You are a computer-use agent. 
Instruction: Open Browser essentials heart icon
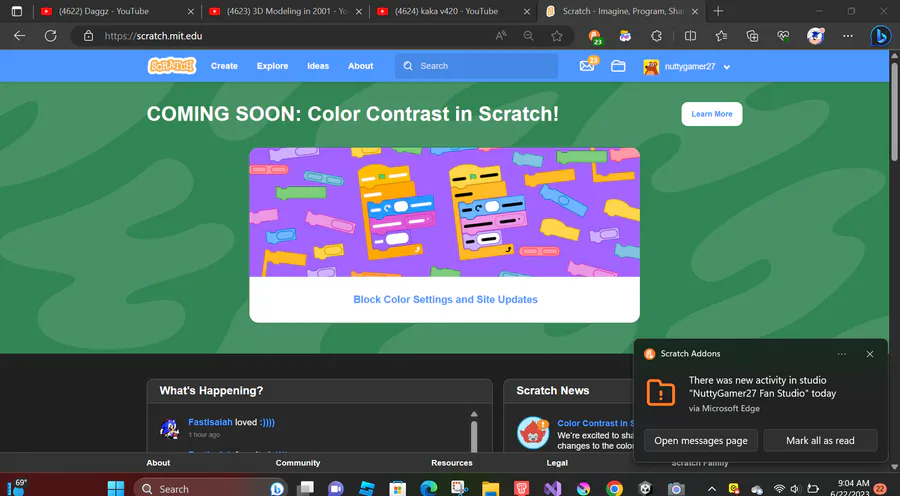tap(783, 36)
